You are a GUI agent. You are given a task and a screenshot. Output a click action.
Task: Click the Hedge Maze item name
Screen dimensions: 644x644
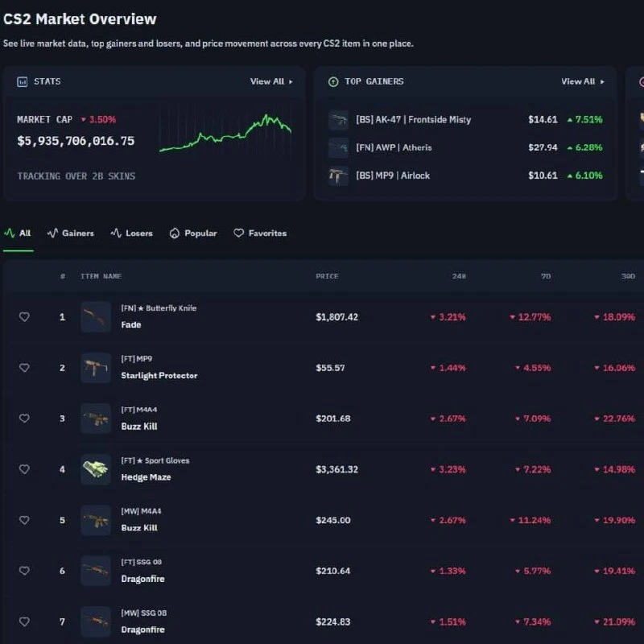click(x=146, y=477)
